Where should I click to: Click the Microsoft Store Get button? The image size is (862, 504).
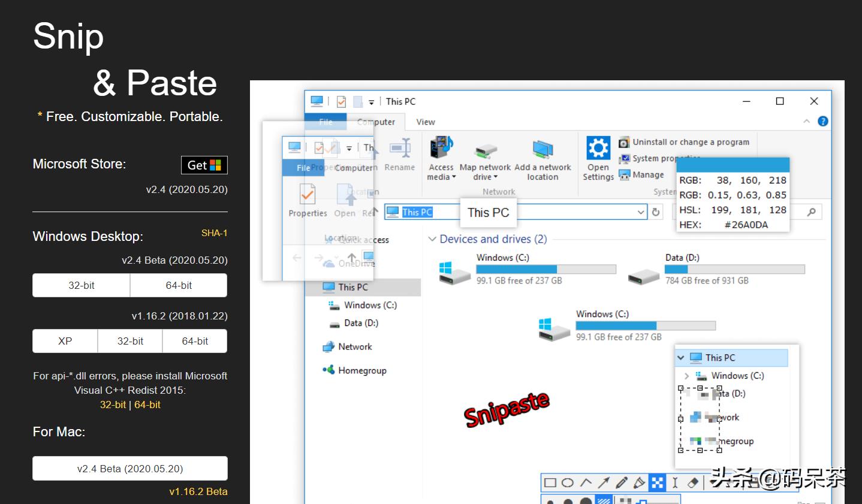[204, 165]
